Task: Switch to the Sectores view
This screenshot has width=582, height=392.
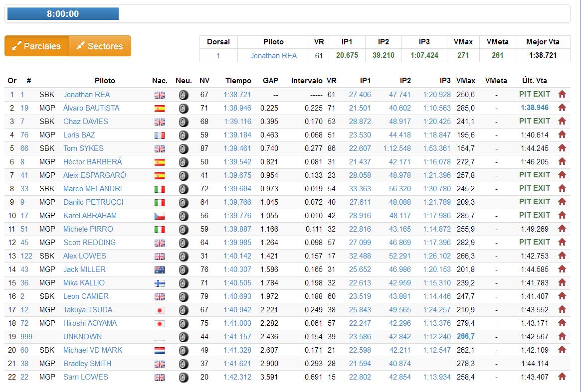Action: (100, 46)
